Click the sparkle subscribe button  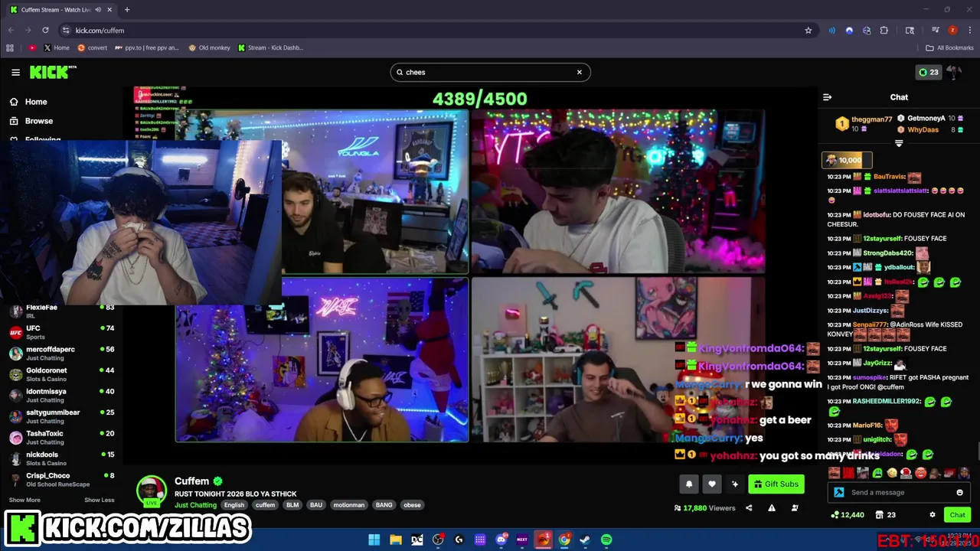click(x=735, y=484)
